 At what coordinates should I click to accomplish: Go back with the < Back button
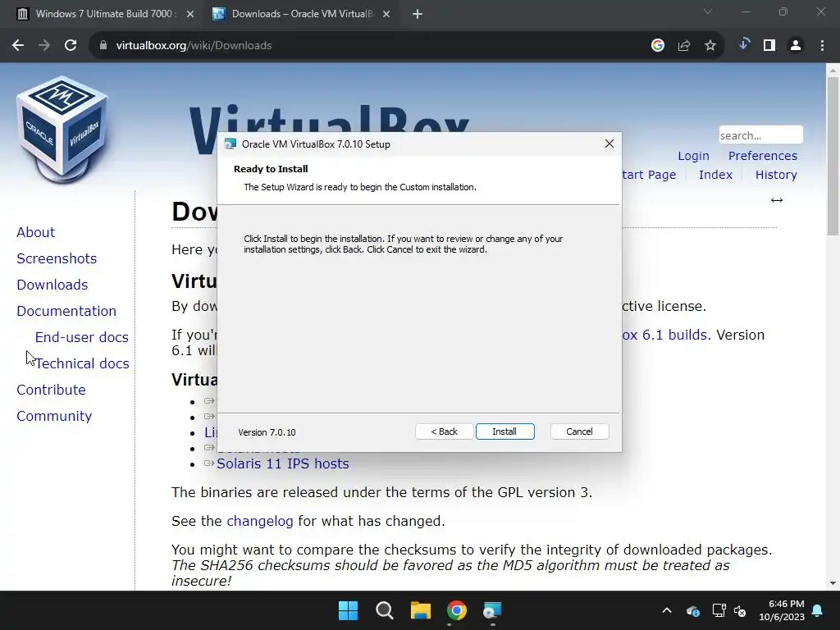[444, 431]
